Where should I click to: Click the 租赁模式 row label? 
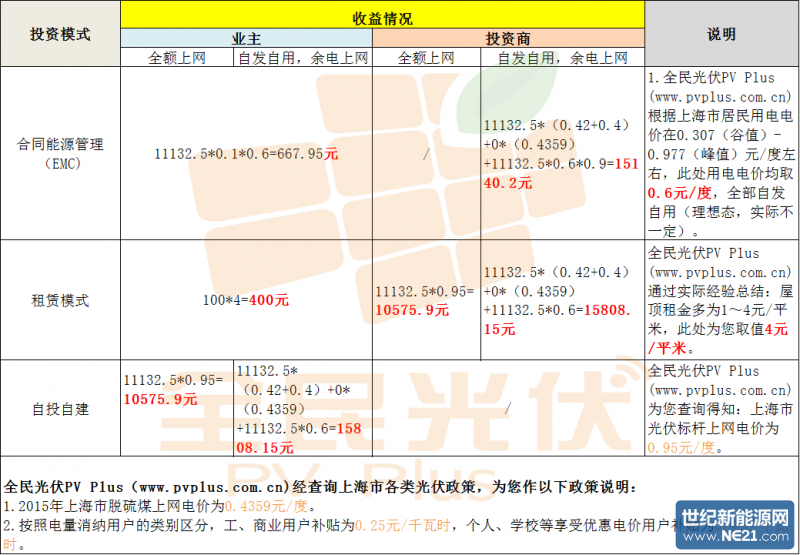(x=60, y=299)
